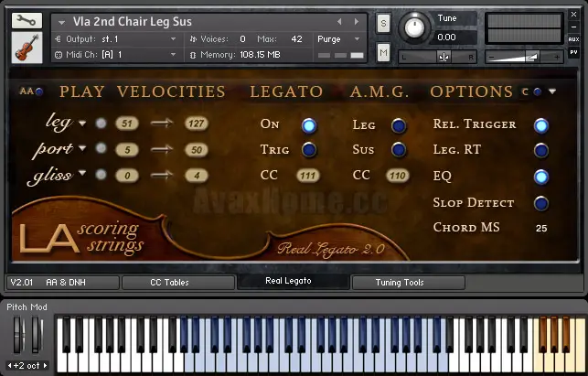Click gliss maximum velocity value 4
This screenshot has height=376, width=588.
coord(196,176)
